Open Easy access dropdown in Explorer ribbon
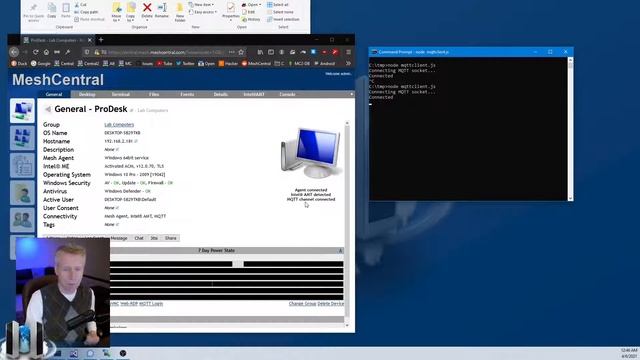640x360 pixels. pyautogui.click(x=203, y=12)
